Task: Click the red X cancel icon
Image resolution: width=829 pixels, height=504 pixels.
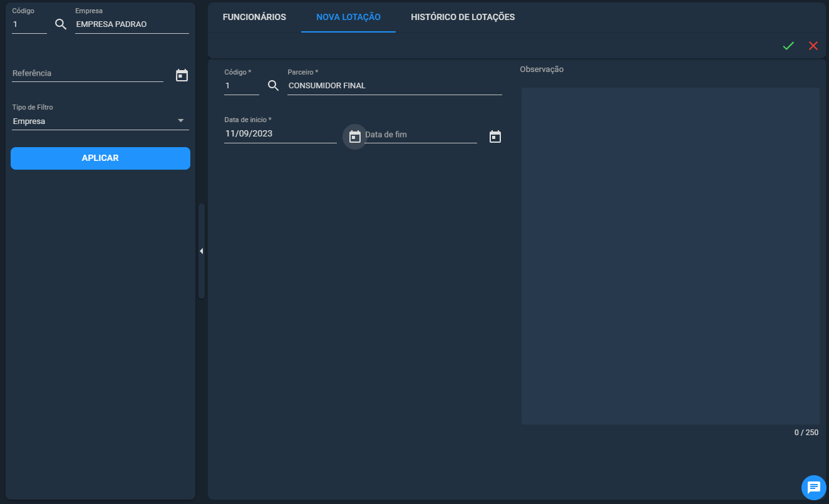Action: 813,46
